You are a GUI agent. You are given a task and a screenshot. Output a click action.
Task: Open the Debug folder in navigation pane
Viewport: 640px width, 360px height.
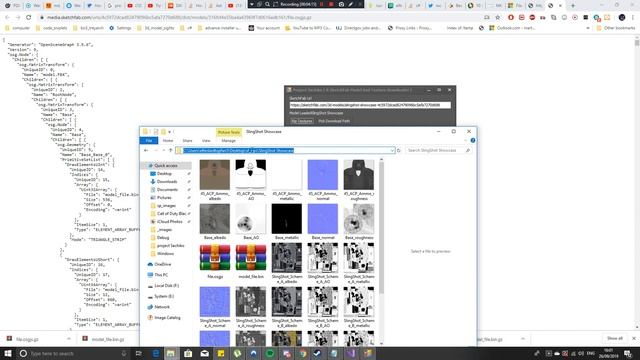pyautogui.click(x=163, y=238)
